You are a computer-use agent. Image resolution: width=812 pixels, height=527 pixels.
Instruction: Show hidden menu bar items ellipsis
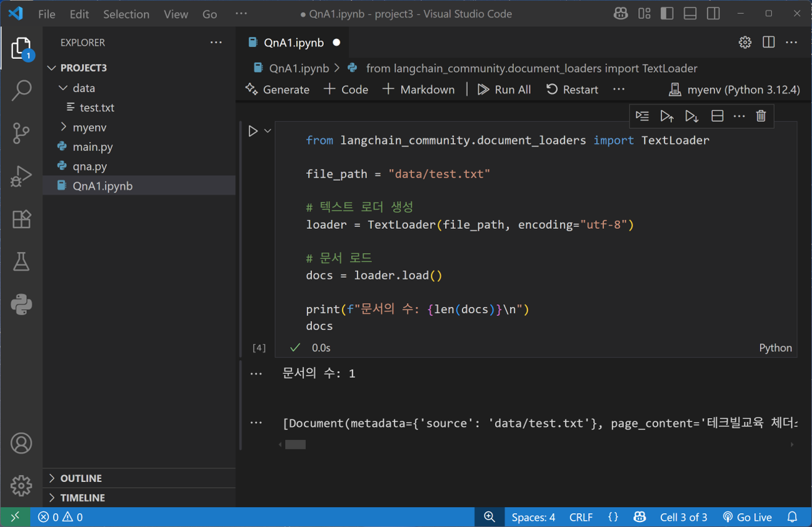[x=241, y=14]
